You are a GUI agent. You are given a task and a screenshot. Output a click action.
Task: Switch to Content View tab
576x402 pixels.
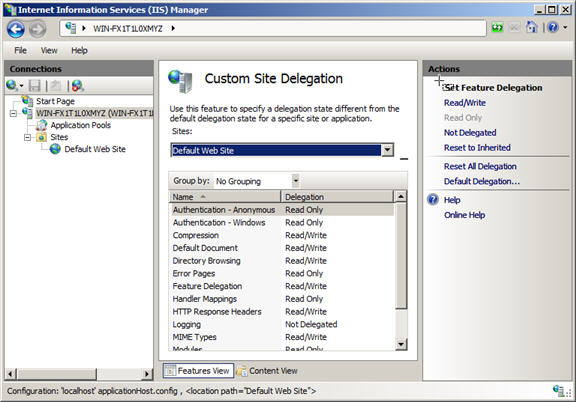[267, 371]
